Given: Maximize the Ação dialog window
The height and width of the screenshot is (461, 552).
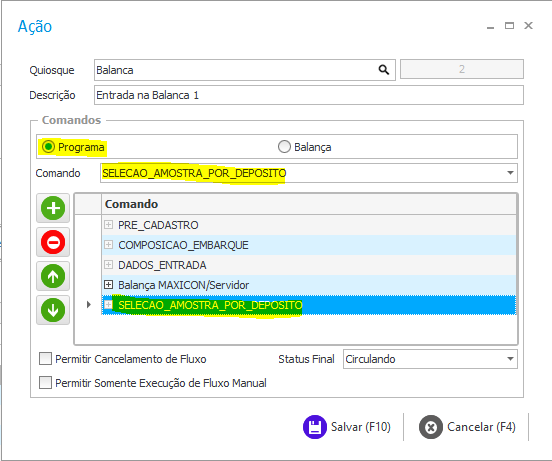Looking at the screenshot, I should (509, 26).
